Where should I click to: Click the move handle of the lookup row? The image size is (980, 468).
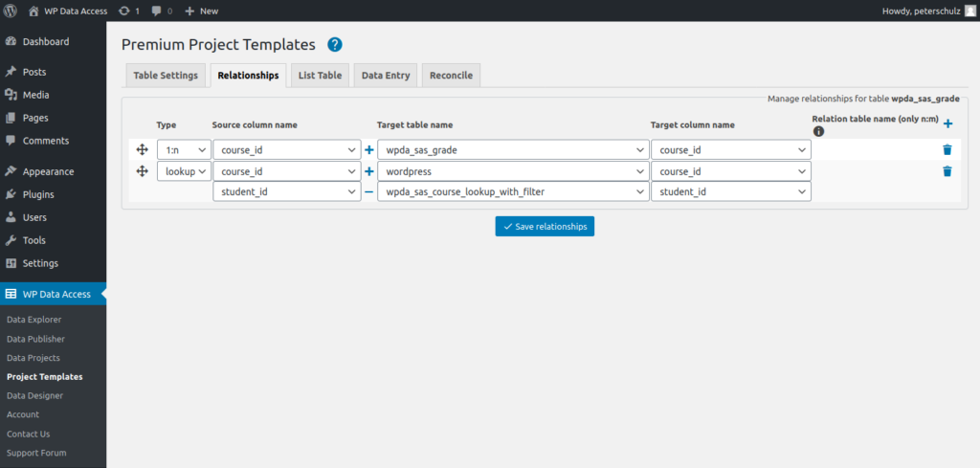(142, 171)
